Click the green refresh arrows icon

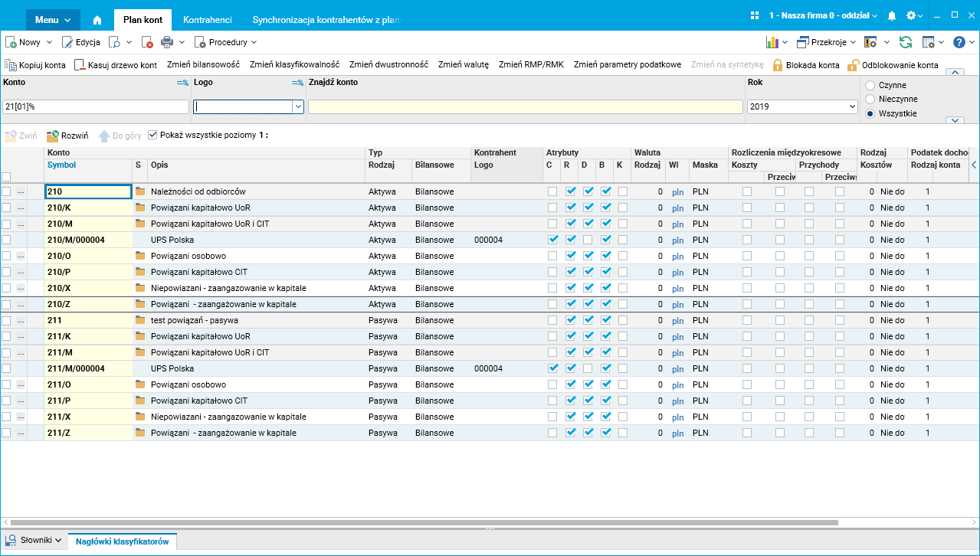(906, 42)
